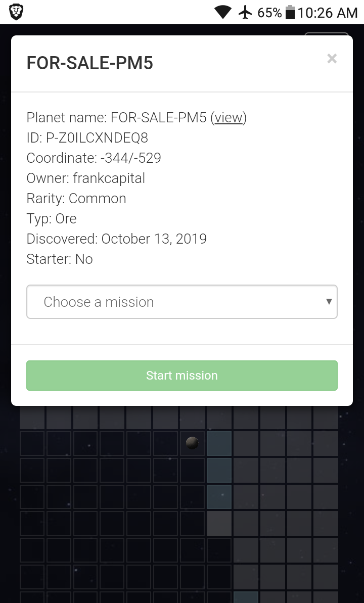Select the light gray cell below the blue cells
The width and height of the screenshot is (364, 603).
[x=219, y=523]
